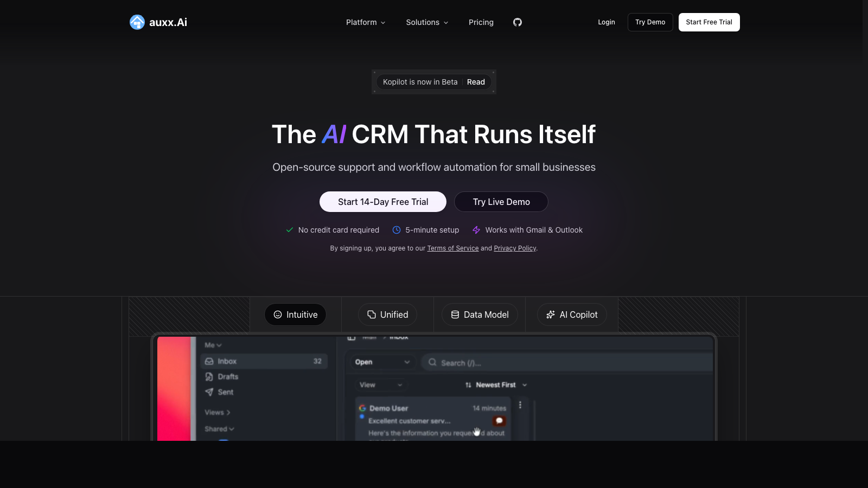Click the sparkles icon in AI Copilot tab
The width and height of the screenshot is (868, 488).
point(551,314)
